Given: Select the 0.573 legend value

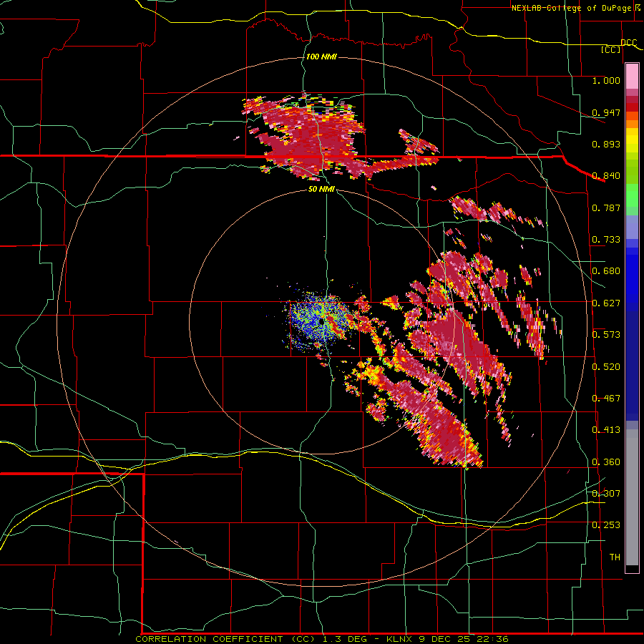Looking at the screenshot, I should 606,335.
